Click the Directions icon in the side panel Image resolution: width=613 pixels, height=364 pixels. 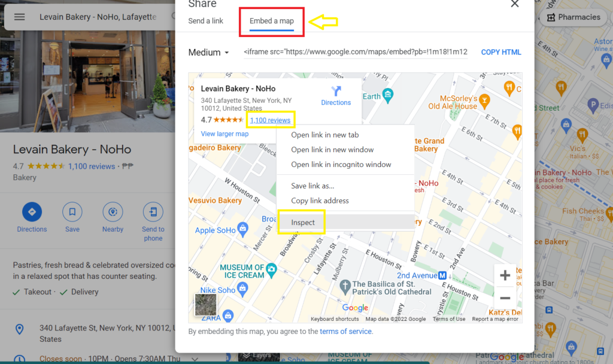(x=32, y=212)
